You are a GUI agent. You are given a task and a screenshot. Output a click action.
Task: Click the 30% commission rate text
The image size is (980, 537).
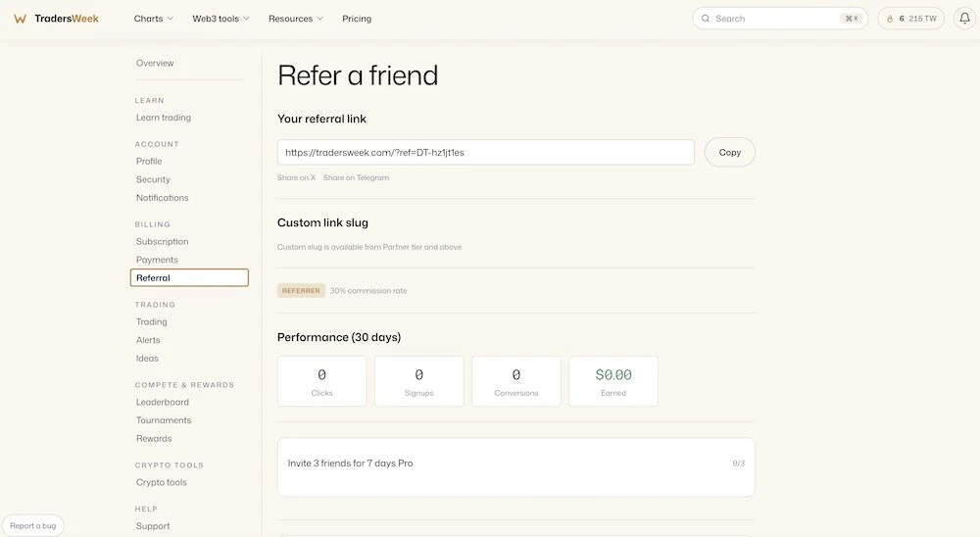pos(368,291)
